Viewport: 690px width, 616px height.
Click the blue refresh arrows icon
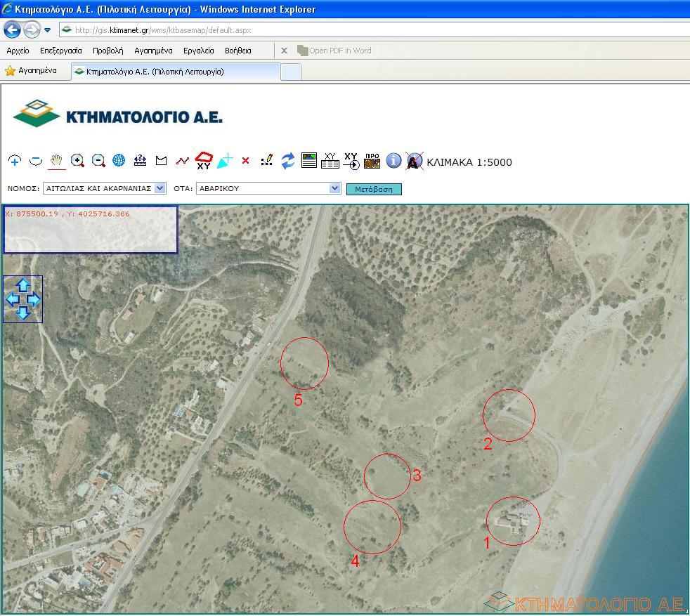point(288,161)
